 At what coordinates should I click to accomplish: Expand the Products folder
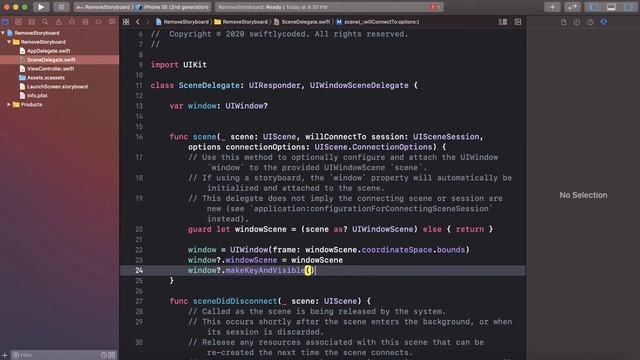click(9, 104)
